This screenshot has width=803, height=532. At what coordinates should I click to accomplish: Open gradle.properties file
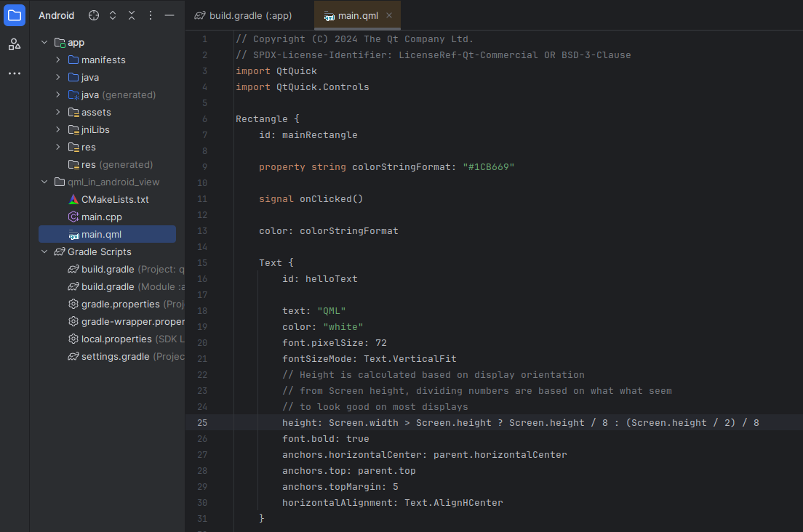(120, 305)
